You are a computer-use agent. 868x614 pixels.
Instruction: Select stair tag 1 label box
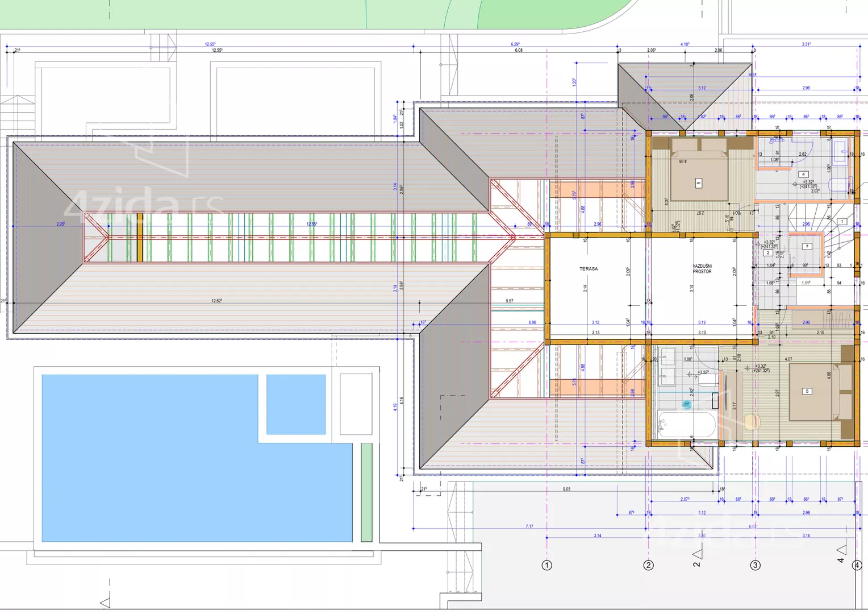842,222
